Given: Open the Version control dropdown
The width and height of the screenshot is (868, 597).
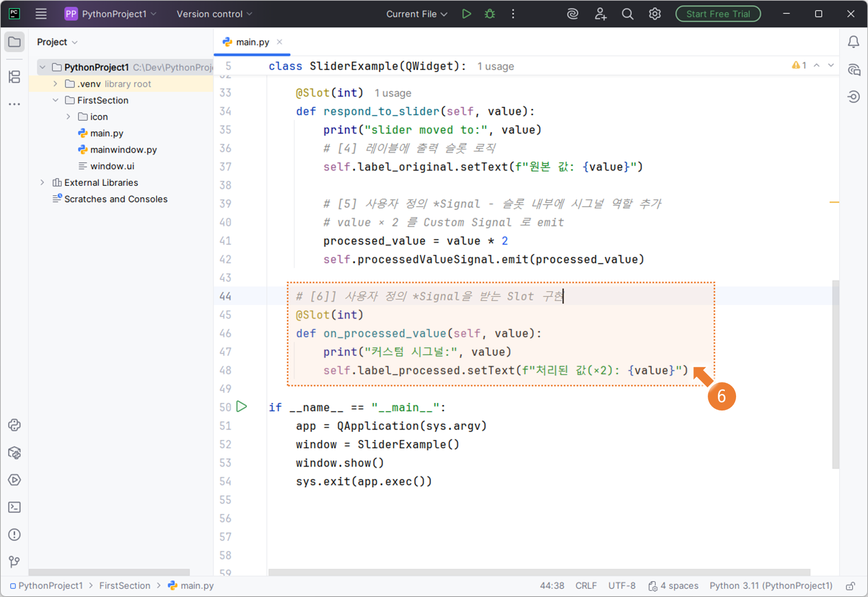Looking at the screenshot, I should [x=215, y=14].
